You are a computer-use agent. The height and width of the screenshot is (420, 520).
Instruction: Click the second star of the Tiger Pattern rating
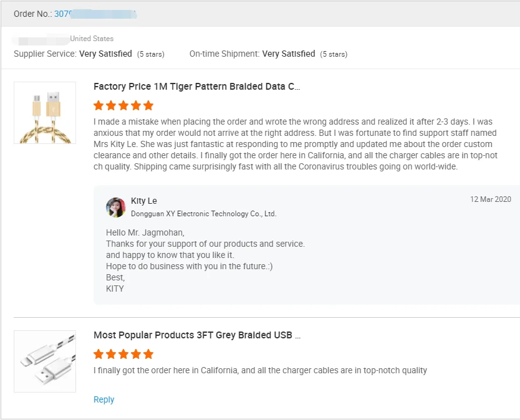[110, 105]
